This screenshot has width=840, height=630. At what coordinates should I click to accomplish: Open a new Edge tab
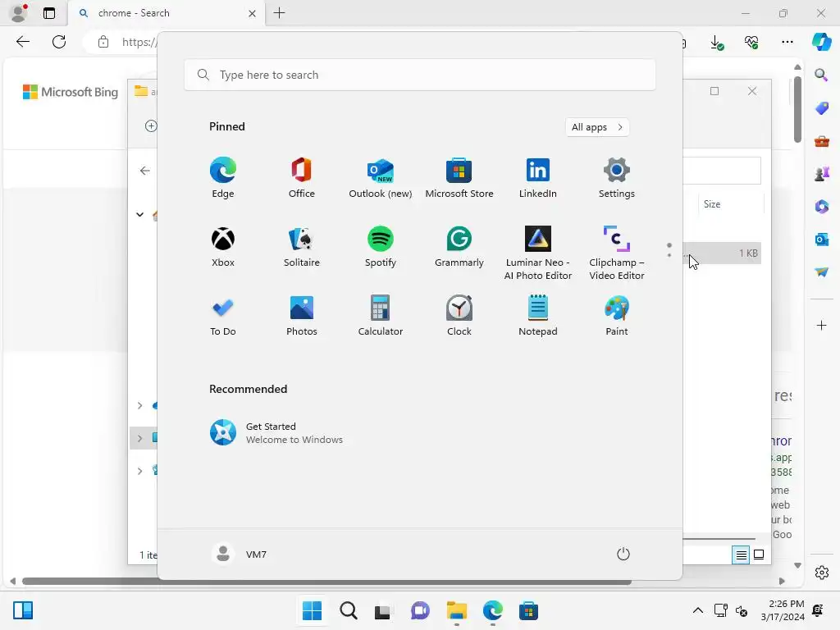point(279,13)
